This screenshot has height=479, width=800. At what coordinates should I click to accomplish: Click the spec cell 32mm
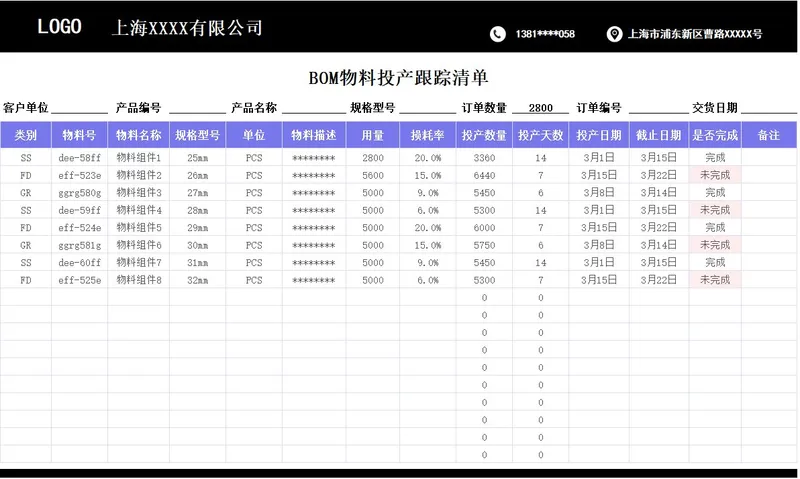(197, 280)
